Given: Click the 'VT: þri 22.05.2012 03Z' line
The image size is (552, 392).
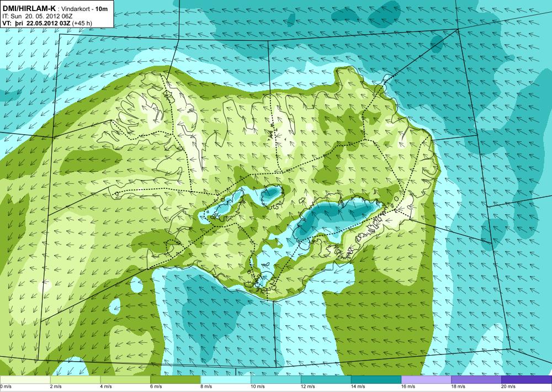Looking at the screenshot, I should [36, 23].
